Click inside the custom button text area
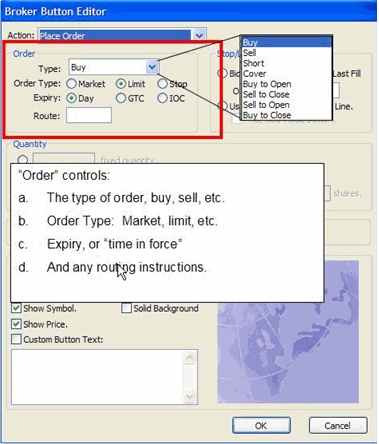This screenshot has height=444, width=379. click(98, 377)
